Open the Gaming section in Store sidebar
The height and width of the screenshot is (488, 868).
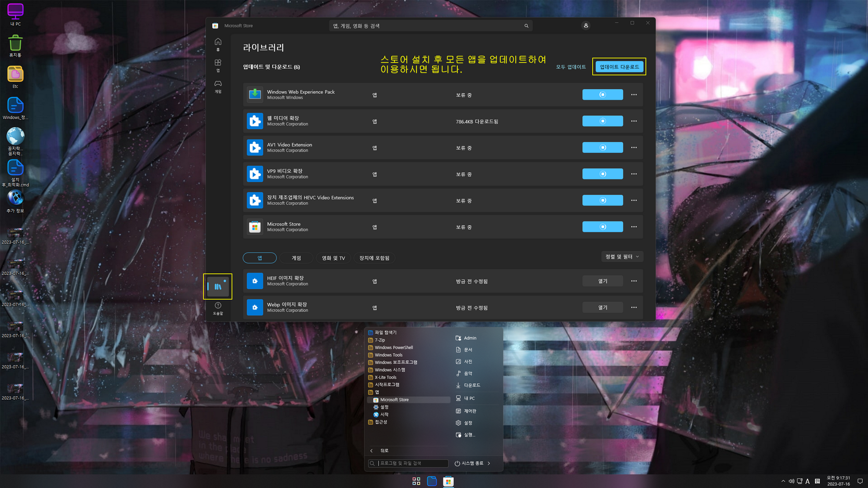click(218, 86)
